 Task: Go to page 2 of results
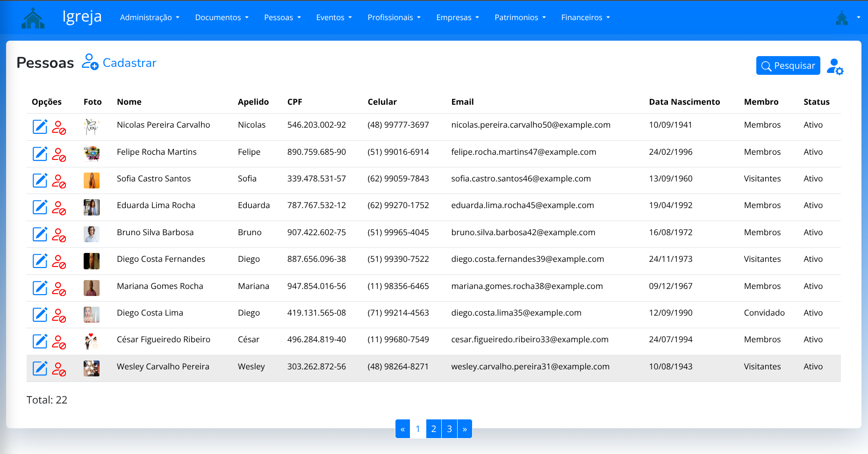click(433, 429)
